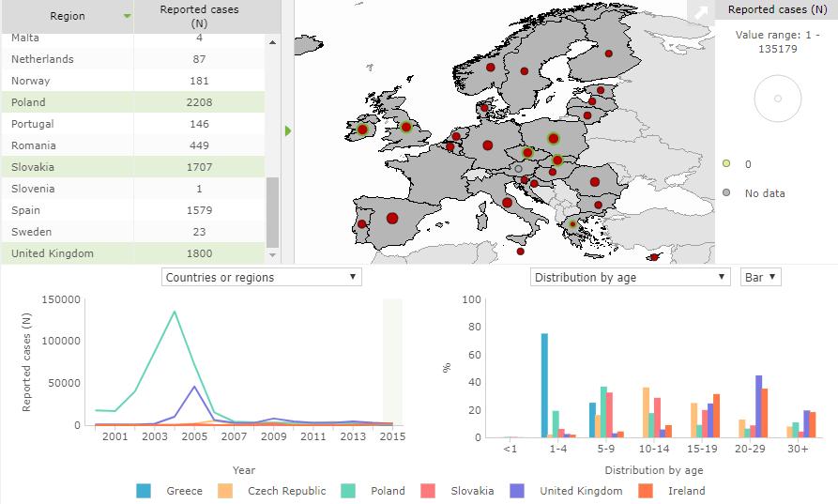Click the table scrollbar thumb
Viewport: 838px width, 504px height.
coord(272,212)
